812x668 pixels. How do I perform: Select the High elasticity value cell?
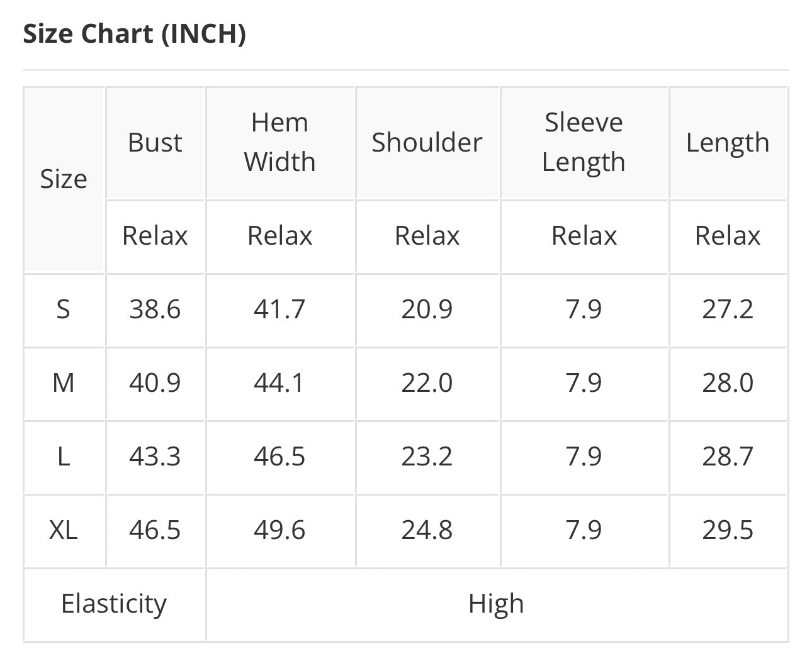pos(496,604)
